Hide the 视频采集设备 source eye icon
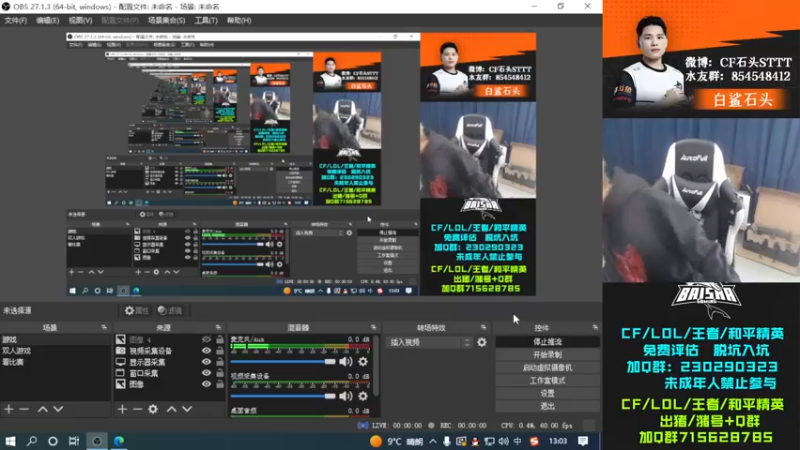 pos(206,351)
